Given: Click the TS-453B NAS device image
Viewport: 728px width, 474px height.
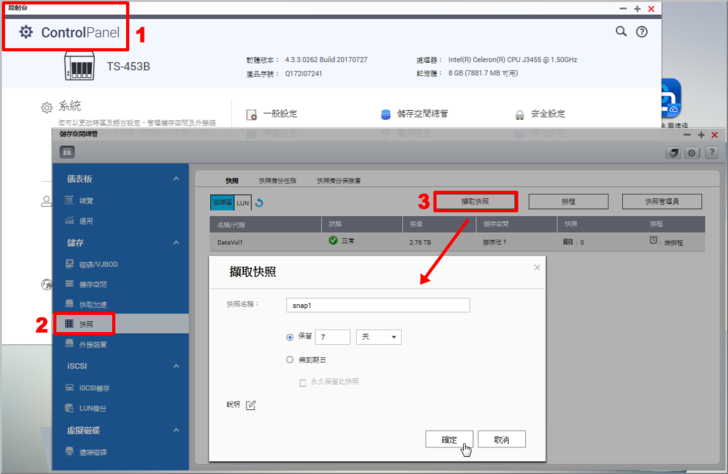Looking at the screenshot, I should point(79,66).
